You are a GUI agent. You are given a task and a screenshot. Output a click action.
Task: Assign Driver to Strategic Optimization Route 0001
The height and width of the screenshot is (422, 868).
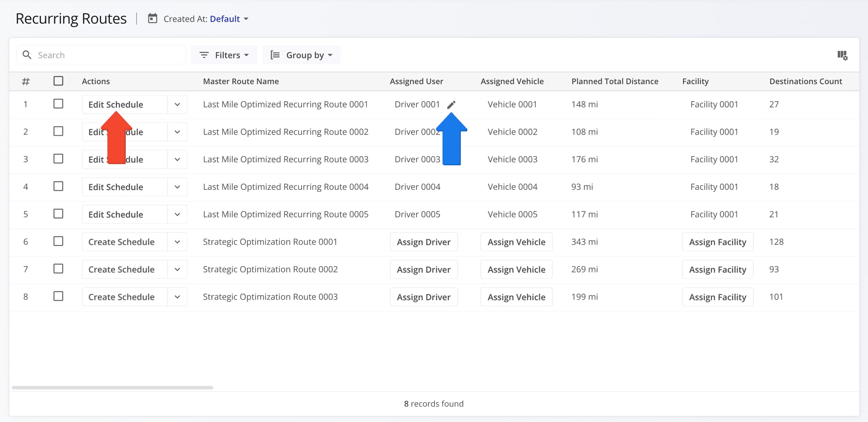(423, 242)
